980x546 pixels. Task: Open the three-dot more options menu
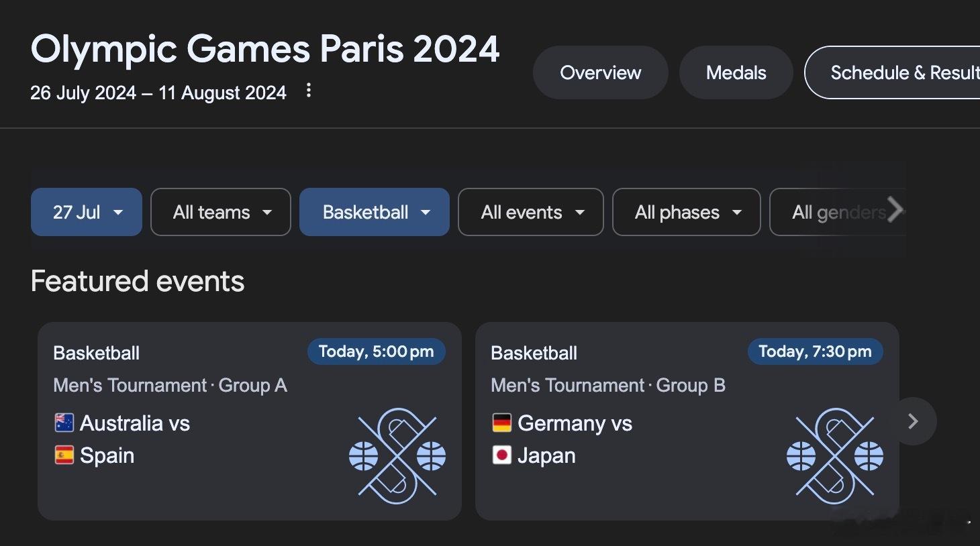pos(309,91)
